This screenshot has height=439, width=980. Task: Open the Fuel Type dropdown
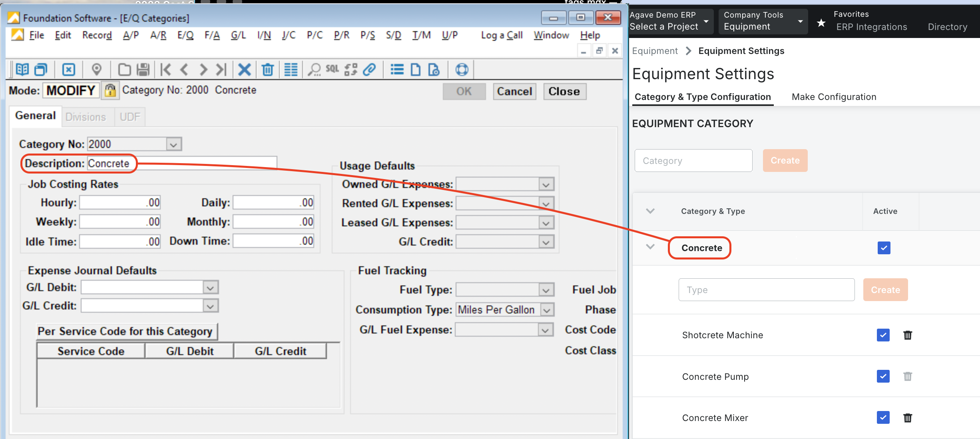coord(546,290)
